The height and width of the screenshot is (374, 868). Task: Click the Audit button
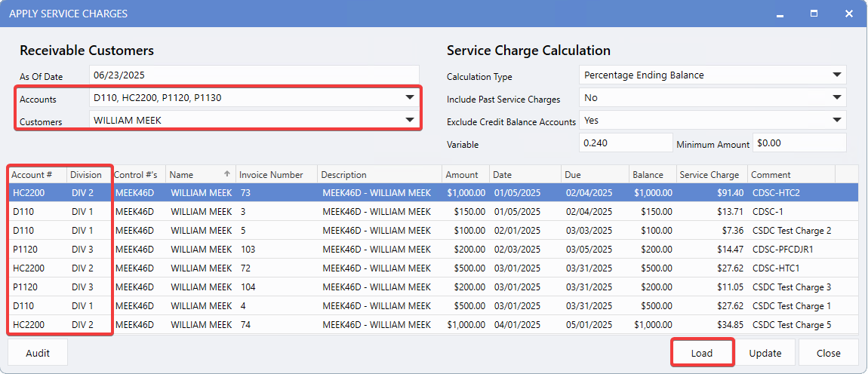click(x=38, y=353)
